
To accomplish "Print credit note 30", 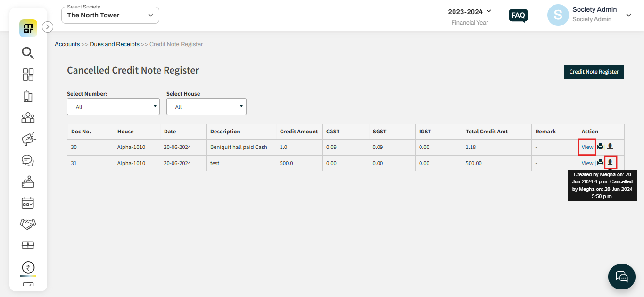I will point(600,147).
